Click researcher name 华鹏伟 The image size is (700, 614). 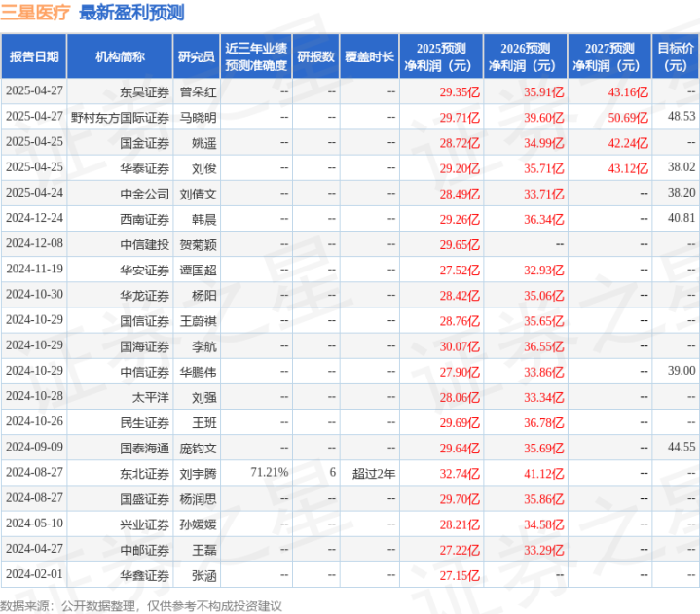(x=199, y=372)
